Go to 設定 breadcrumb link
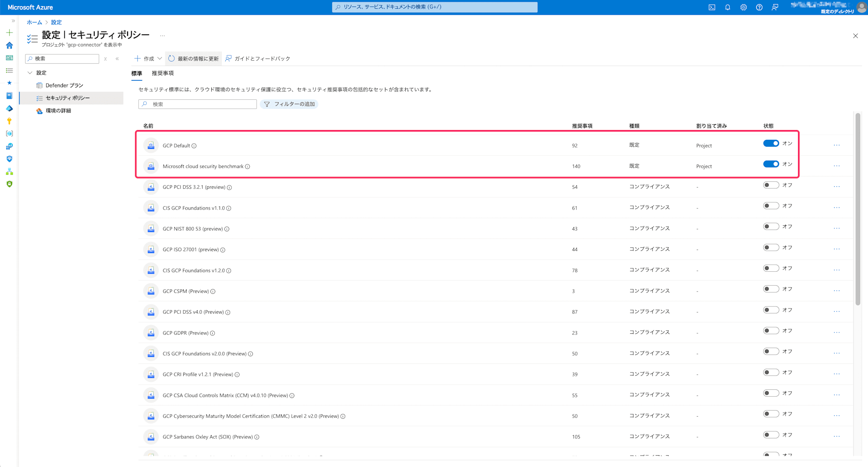868x467 pixels. tap(56, 22)
